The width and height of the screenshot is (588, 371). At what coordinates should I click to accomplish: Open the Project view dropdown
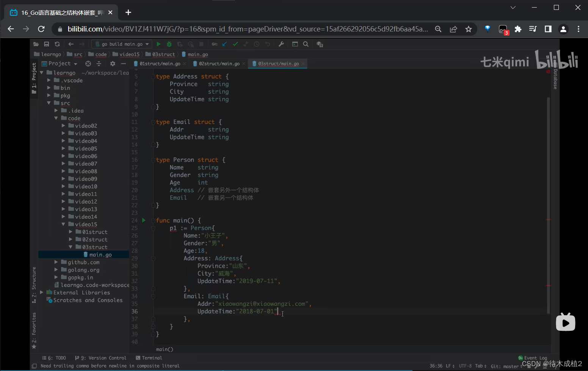tap(60, 64)
